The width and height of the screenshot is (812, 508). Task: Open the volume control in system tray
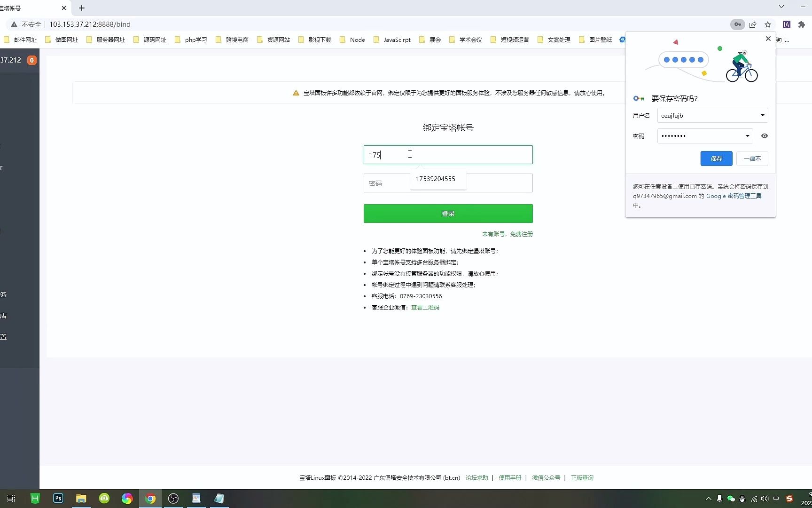pyautogui.click(x=765, y=499)
